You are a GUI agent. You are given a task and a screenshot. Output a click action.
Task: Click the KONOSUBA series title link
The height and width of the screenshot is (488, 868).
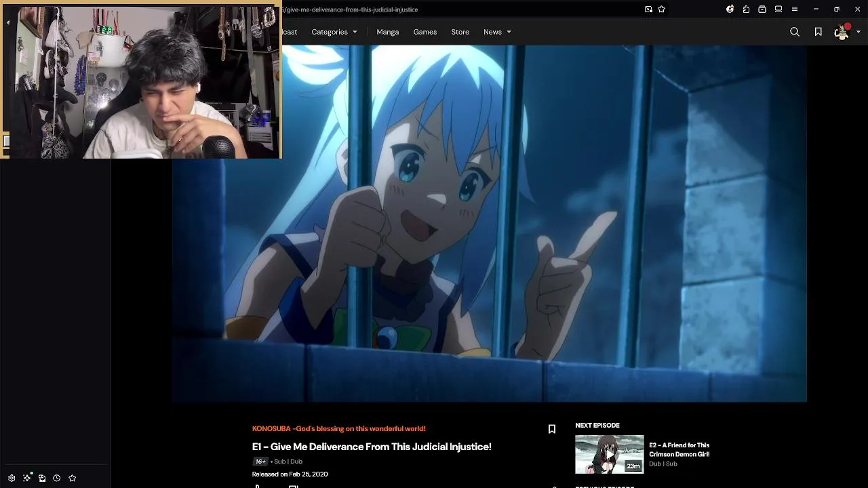(339, 428)
